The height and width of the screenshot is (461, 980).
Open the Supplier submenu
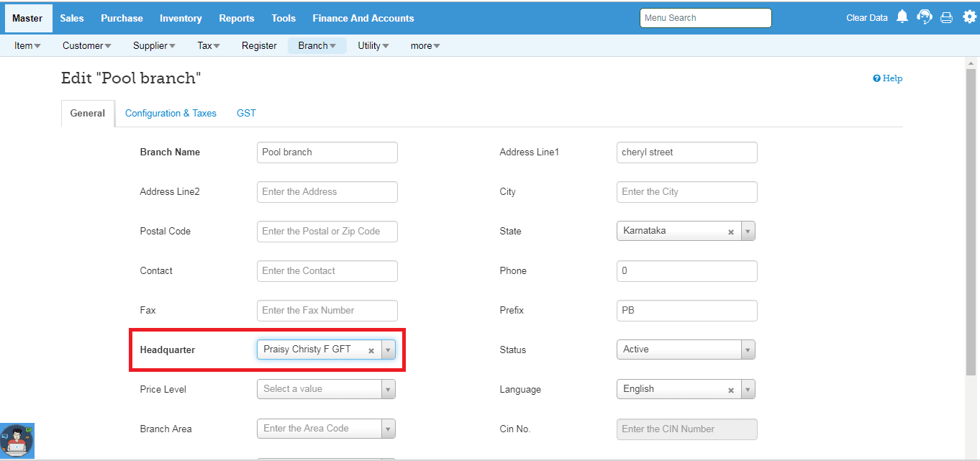pos(154,46)
